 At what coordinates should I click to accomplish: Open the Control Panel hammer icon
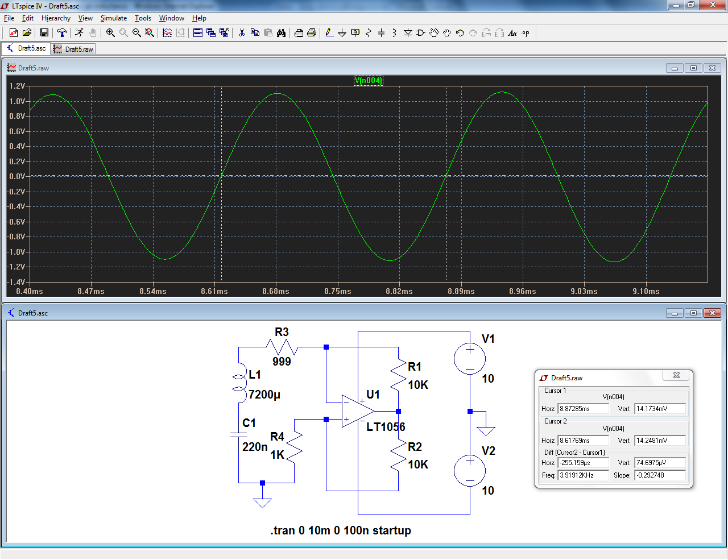click(x=62, y=33)
